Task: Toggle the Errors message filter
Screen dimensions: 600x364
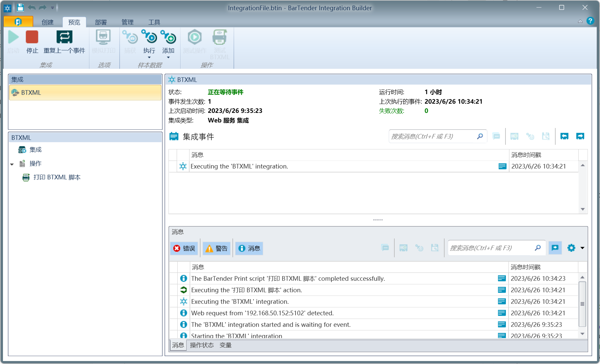Action: point(184,248)
